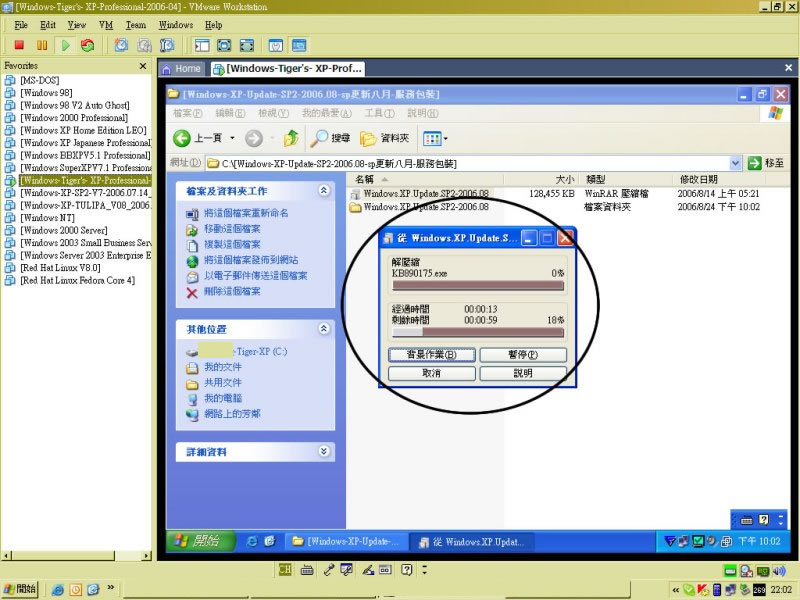Viewport: 800px width, 600px height.
Task: Click the overall extraction progress bar
Action: [478, 333]
